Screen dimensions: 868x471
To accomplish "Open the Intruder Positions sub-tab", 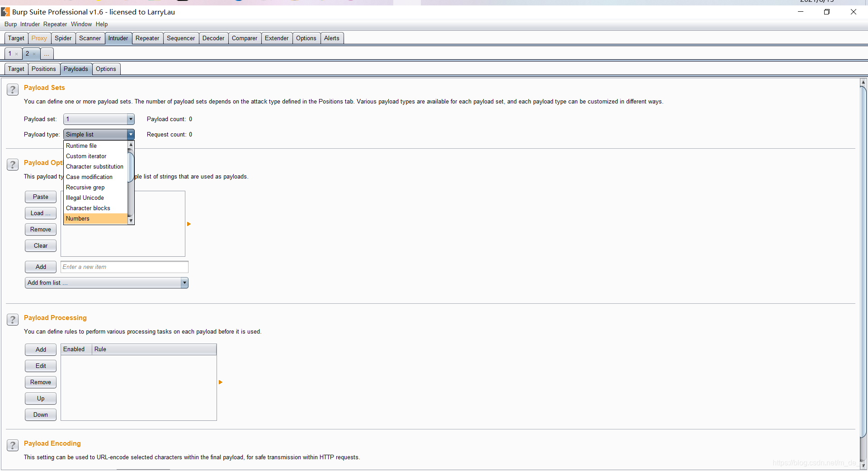I will pos(44,69).
